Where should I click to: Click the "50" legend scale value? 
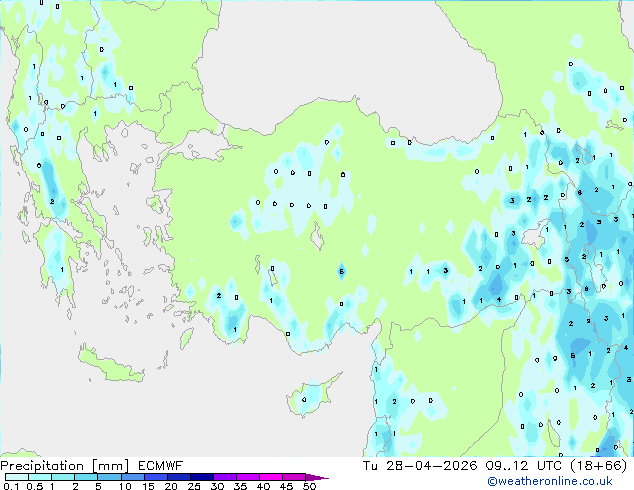pyautogui.click(x=309, y=486)
